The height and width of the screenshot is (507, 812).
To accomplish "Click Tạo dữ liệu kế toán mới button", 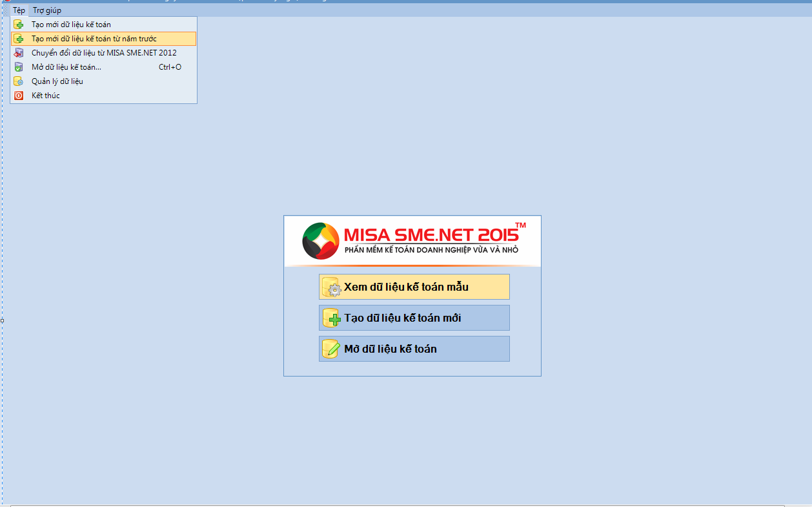I will [414, 318].
